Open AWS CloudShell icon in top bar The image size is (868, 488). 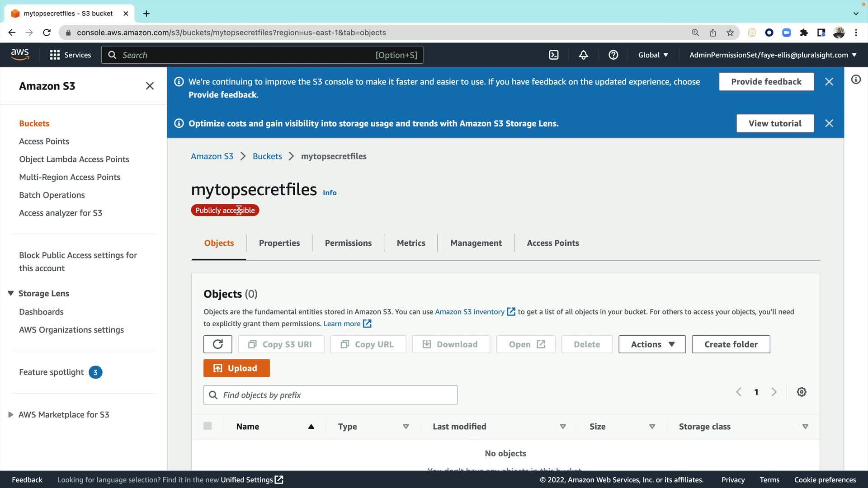tap(553, 55)
